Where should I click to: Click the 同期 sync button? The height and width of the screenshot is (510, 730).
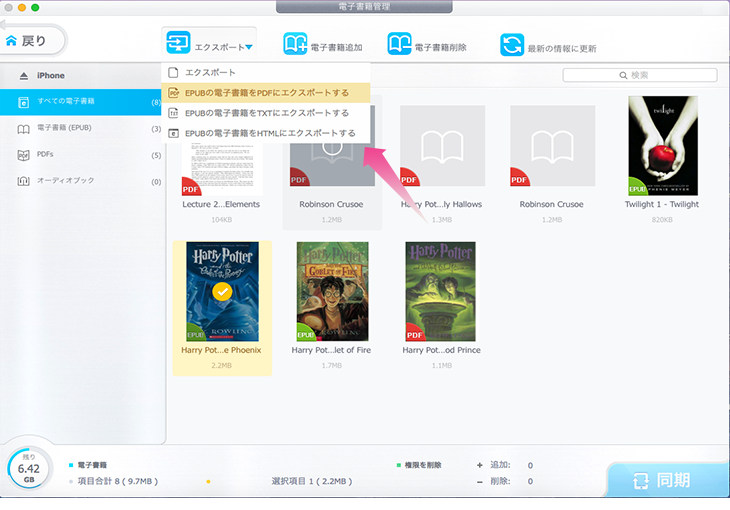coord(668,480)
